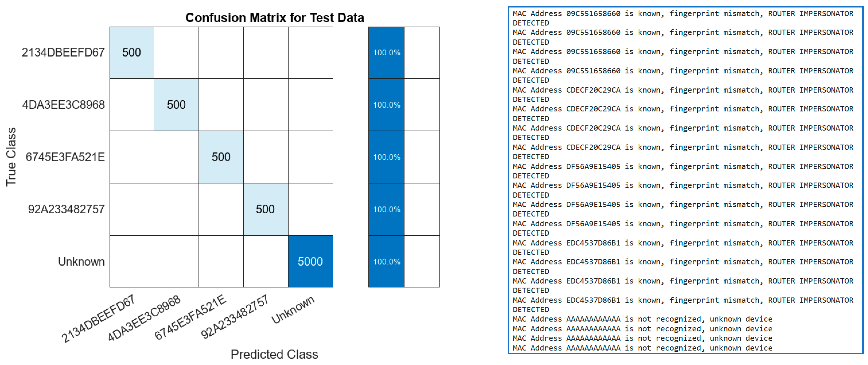Click the first log line mentioning 09C551658660
This screenshot has height=365, width=868.
click(683, 14)
